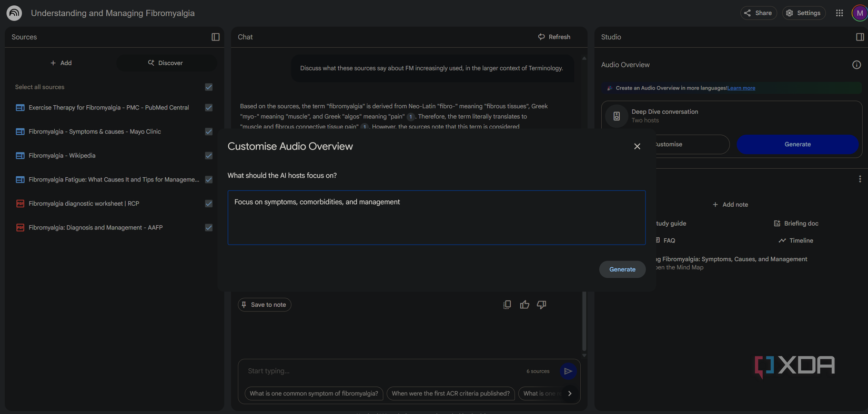This screenshot has height=414, width=868.
Task: Collapse the Studio panel icon
Action: click(860, 37)
